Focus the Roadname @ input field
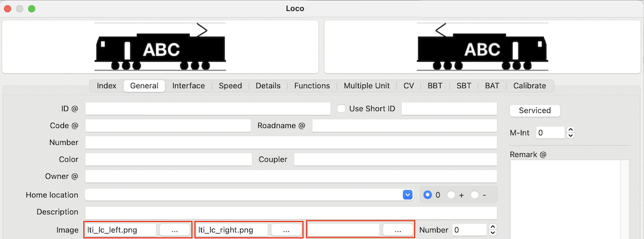Image resolution: width=644 pixels, height=239 pixels. point(404,126)
